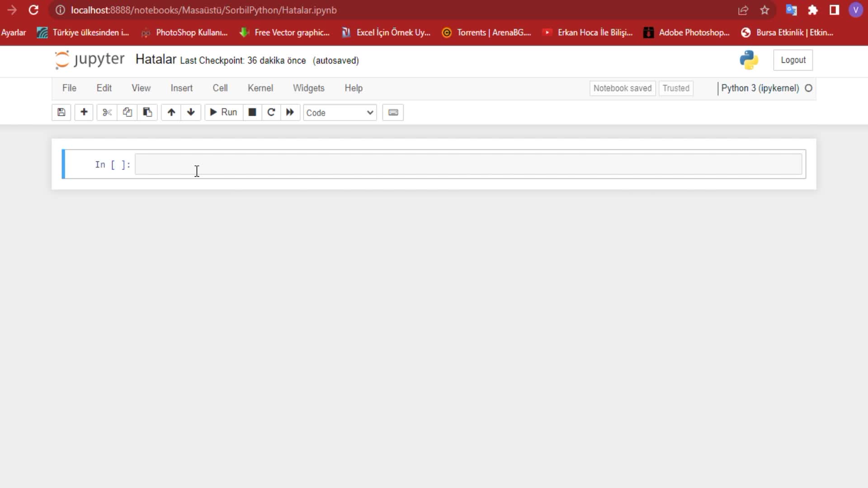Screen dimensions: 868x488
Task: Restart the kernel with the circular arrow
Action: tap(271, 113)
